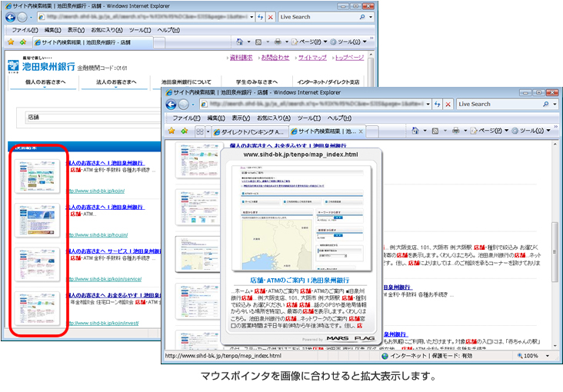Click map page thumbnail in front window results
Screen dimensions: 563x392
click(197, 254)
